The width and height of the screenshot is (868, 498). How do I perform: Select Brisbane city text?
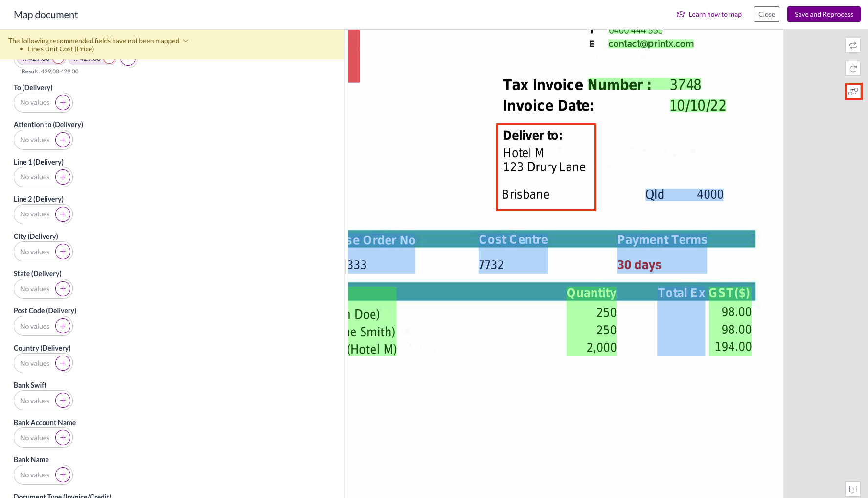click(x=526, y=195)
